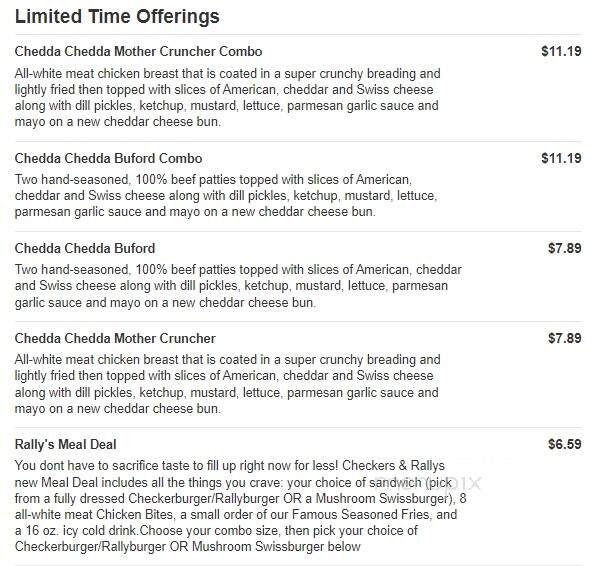Click the Mother Cruncher Combo description text
607x566 pixels.
click(x=228, y=98)
